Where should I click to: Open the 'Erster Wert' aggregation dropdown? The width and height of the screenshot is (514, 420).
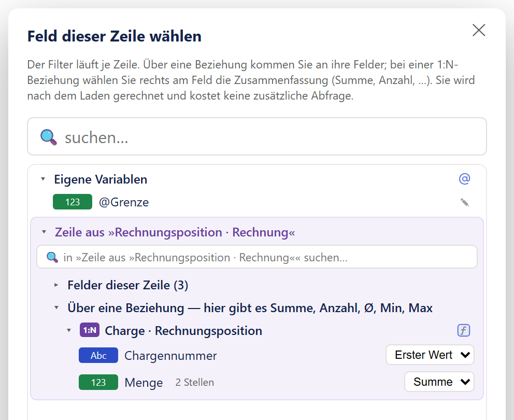tap(430, 355)
